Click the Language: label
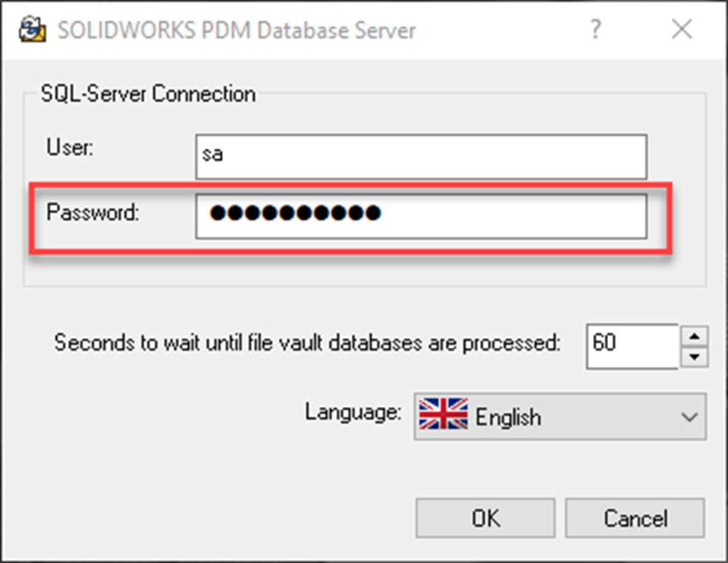 (x=354, y=414)
